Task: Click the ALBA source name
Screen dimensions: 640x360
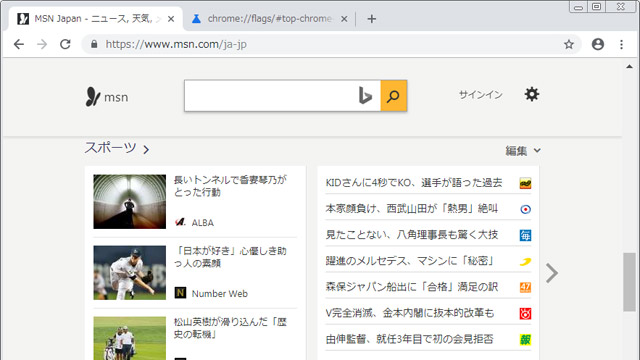Action: tap(202, 223)
